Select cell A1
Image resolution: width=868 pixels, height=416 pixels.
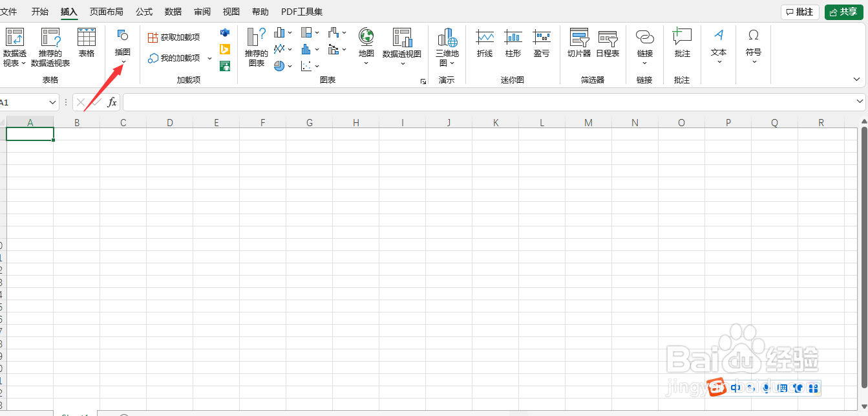tap(30, 134)
